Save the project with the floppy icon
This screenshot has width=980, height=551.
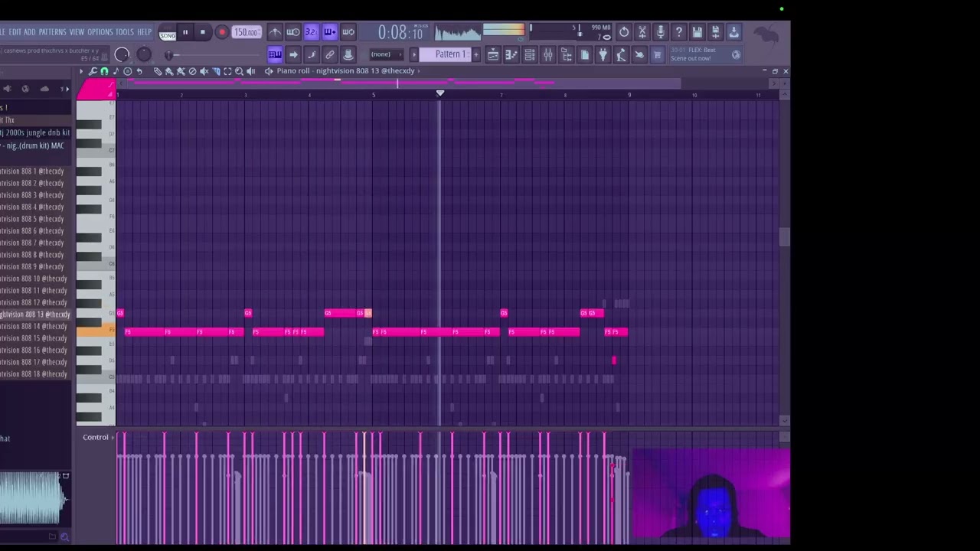point(697,32)
